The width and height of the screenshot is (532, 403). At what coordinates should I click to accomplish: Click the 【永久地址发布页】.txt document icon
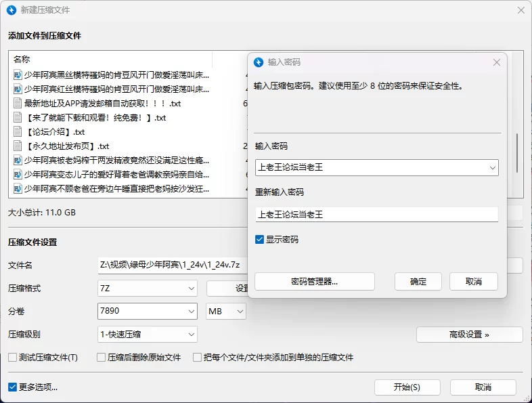18,146
